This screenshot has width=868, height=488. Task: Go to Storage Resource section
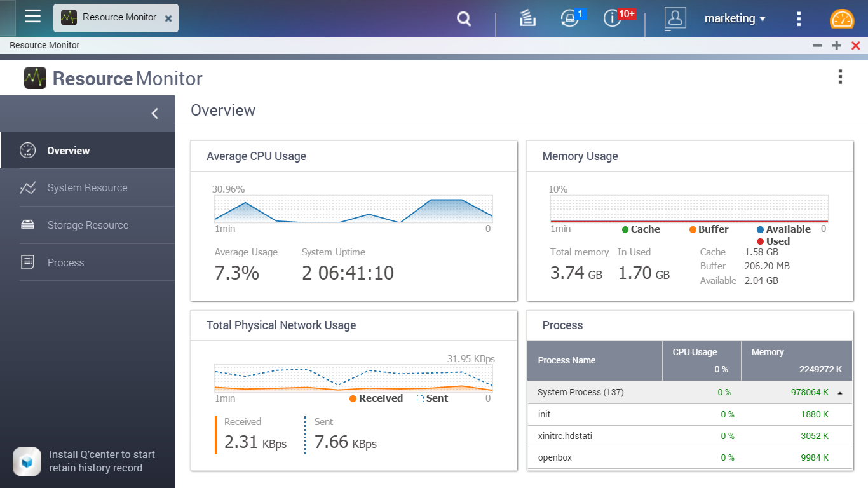[x=88, y=226]
